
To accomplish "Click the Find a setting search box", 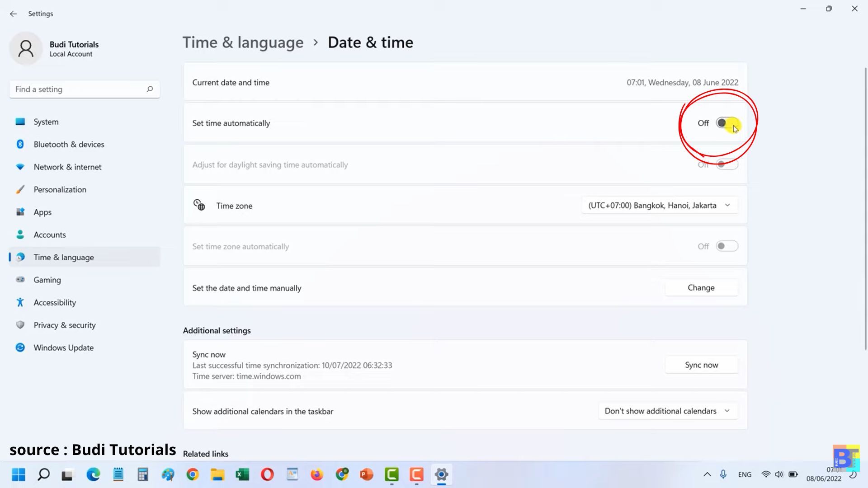I will pos(84,89).
